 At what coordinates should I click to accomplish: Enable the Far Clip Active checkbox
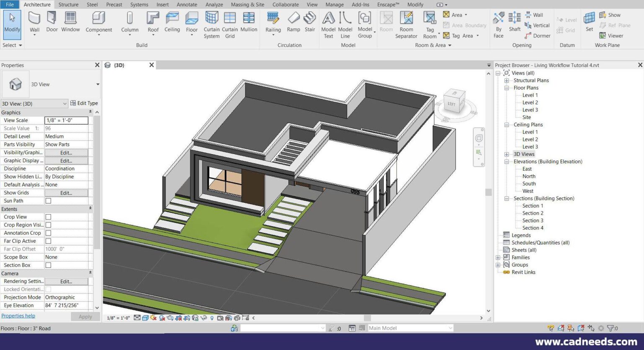click(48, 241)
